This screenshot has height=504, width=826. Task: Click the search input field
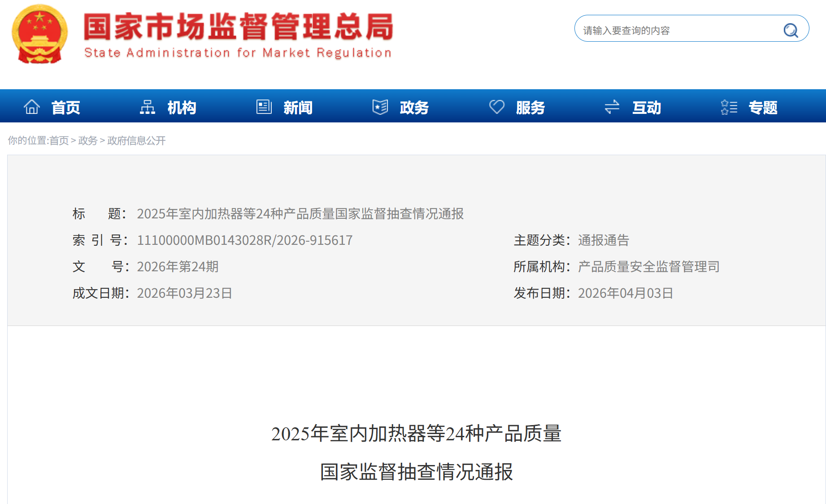tap(677, 30)
